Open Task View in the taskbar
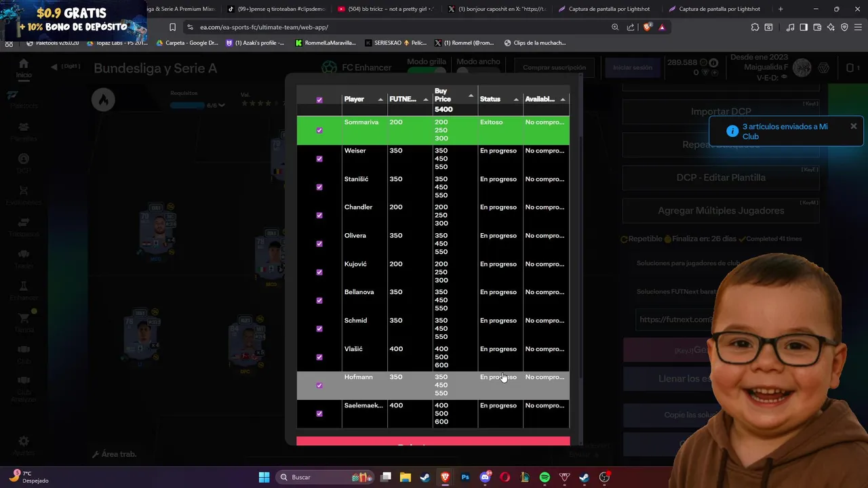 (x=386, y=477)
